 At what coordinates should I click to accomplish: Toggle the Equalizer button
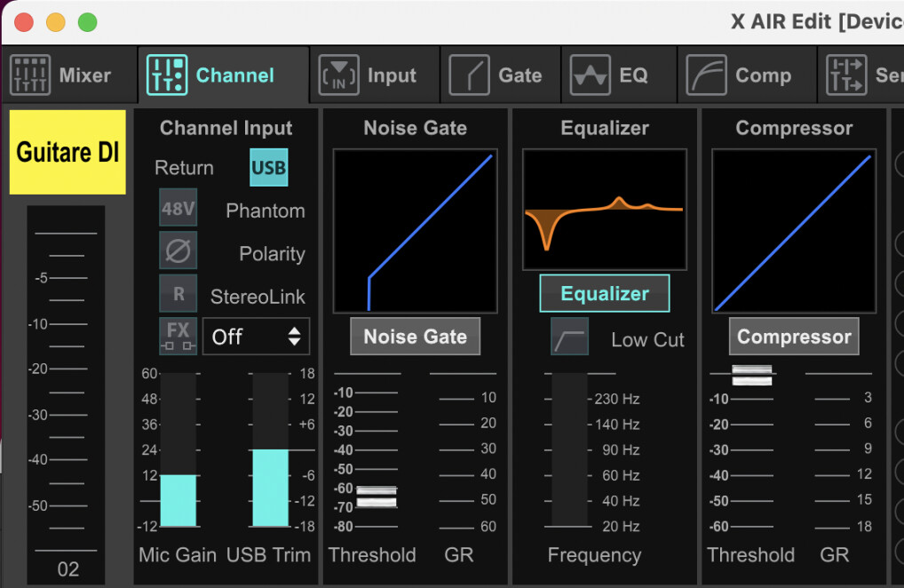(x=605, y=293)
